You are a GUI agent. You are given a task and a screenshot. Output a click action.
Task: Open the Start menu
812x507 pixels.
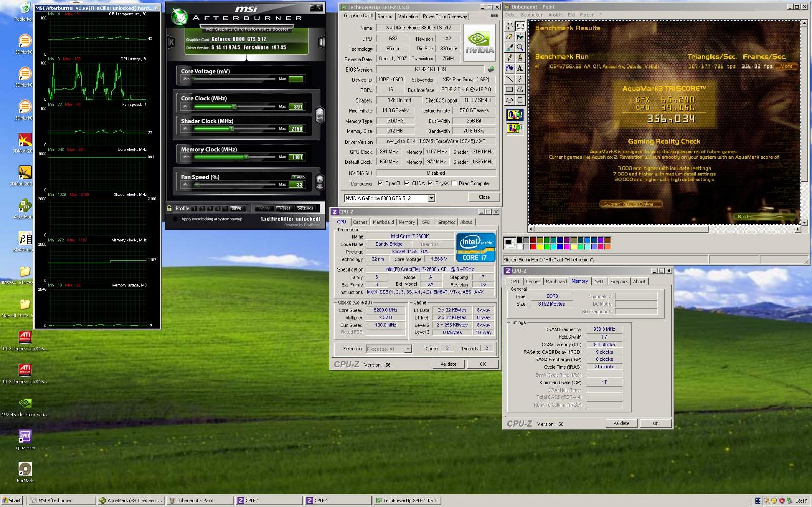[12, 500]
